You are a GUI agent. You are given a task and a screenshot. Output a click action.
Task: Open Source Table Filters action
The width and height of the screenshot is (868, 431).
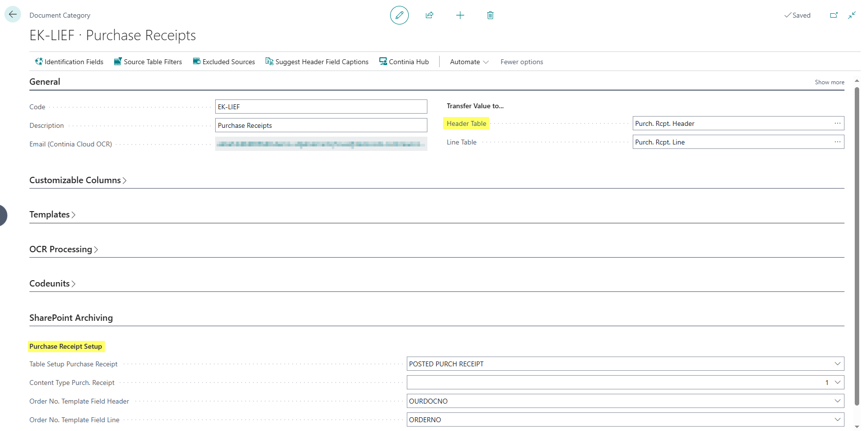click(x=148, y=62)
